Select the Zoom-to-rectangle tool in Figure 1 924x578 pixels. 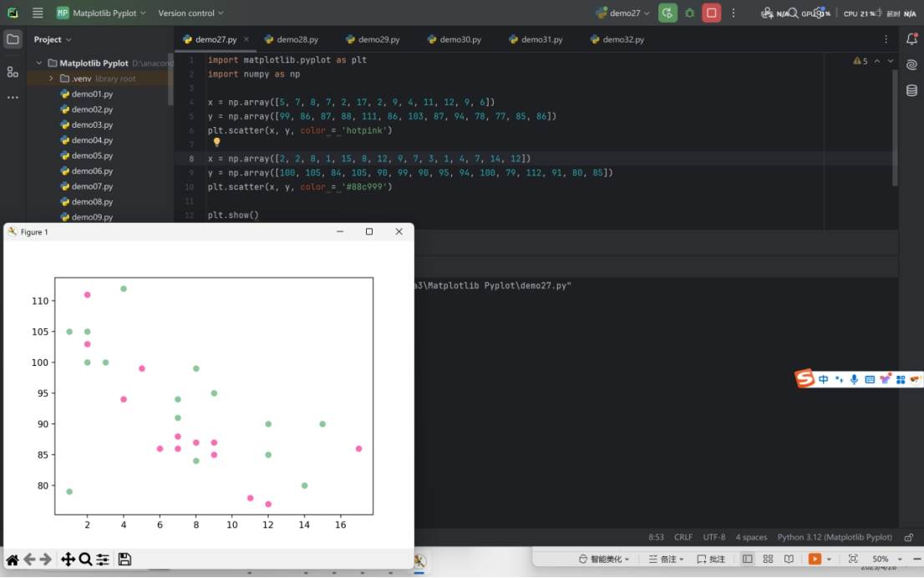click(85, 560)
